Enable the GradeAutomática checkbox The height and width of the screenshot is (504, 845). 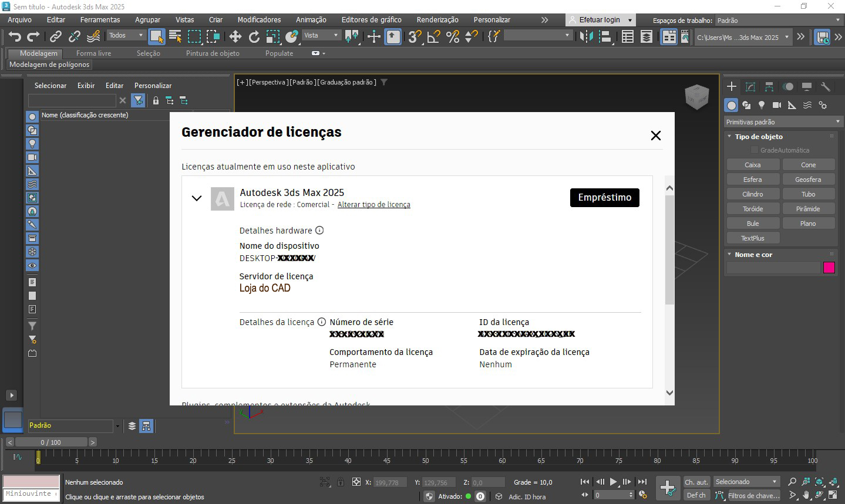coord(755,150)
